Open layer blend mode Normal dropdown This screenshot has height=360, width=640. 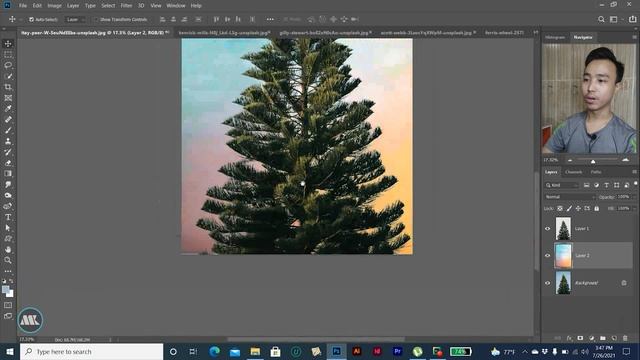(570, 197)
